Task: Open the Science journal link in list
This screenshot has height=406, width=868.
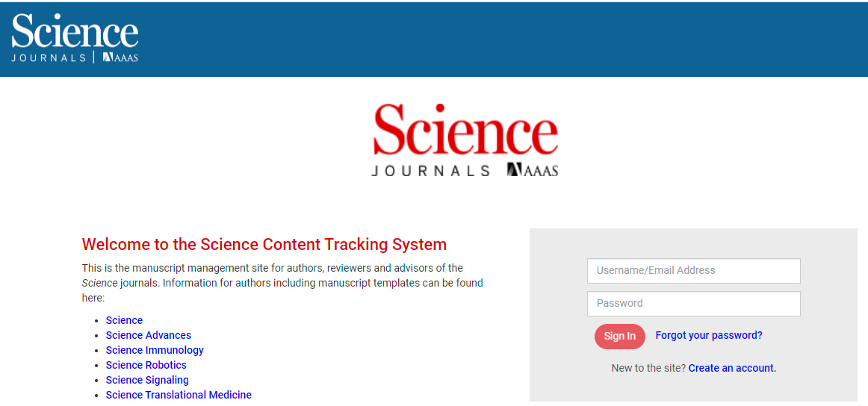Action: click(x=124, y=320)
